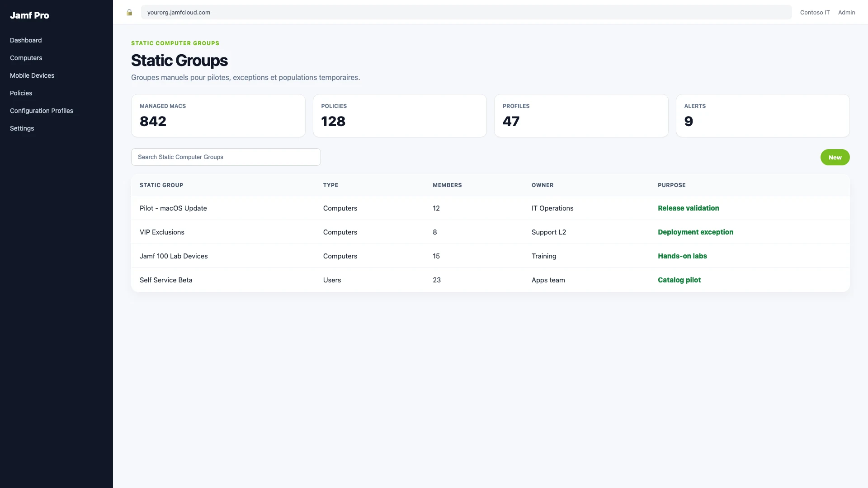Open the Dashboard sidebar item
Image resolution: width=868 pixels, height=488 pixels.
(26, 40)
